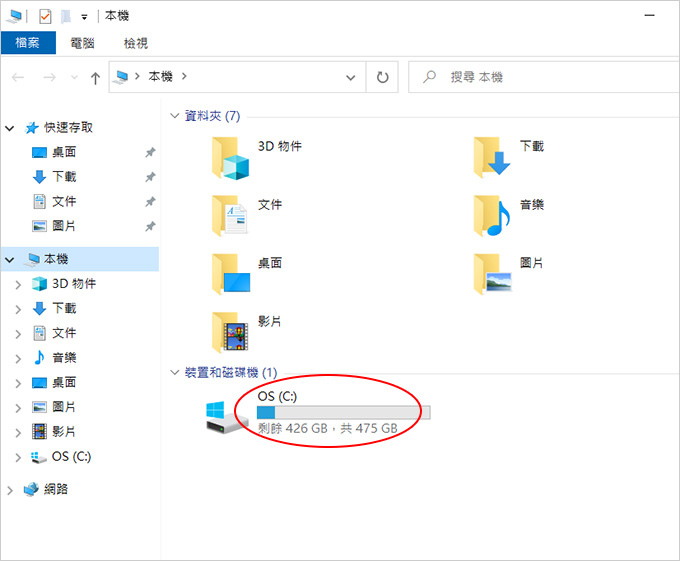Expand 3D 物件 in the navigation tree
This screenshot has height=561, width=680.
click(x=18, y=285)
